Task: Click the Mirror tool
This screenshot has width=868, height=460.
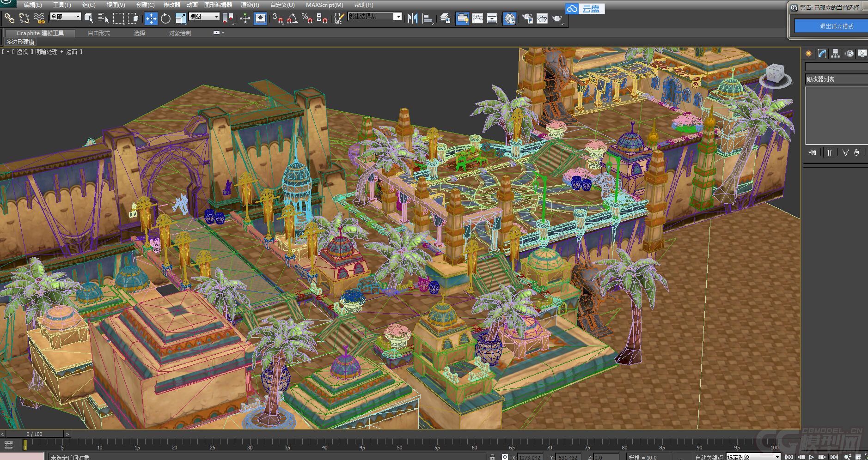Action: coord(412,18)
